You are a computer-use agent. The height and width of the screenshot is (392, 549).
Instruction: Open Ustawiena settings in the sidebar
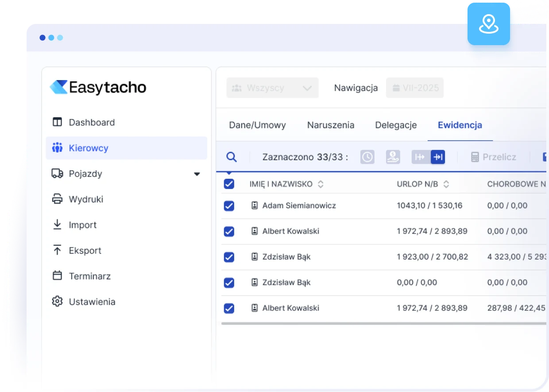(x=127, y=302)
